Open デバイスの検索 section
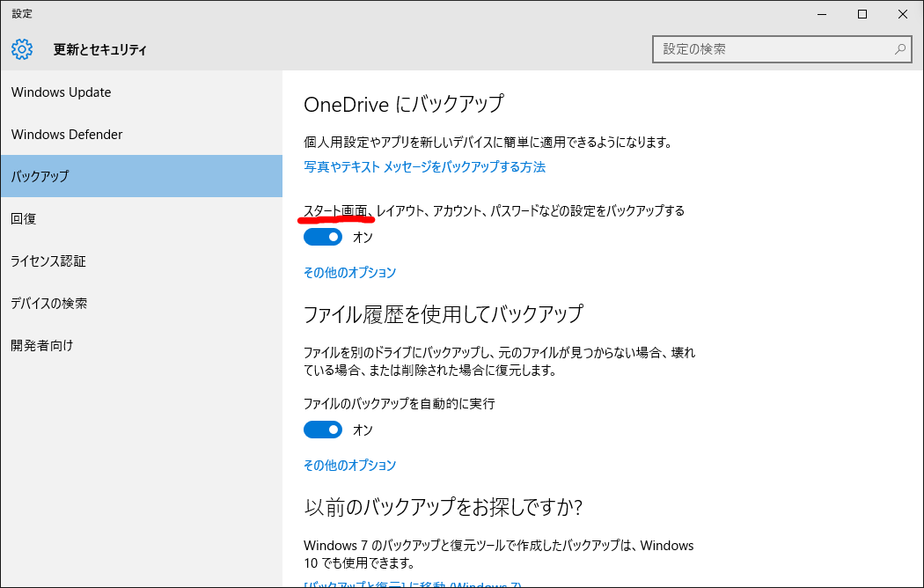The width and height of the screenshot is (924, 588). pos(142,304)
